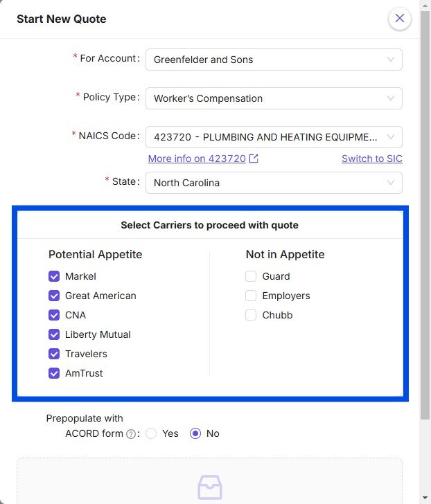Click the State chevron arrow
The height and width of the screenshot is (504, 431).
[x=391, y=183]
